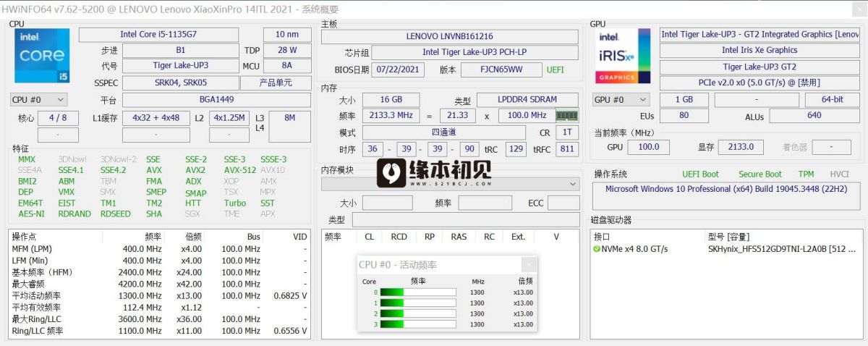
Task: Click the 80 EUs value field
Action: [x=684, y=116]
